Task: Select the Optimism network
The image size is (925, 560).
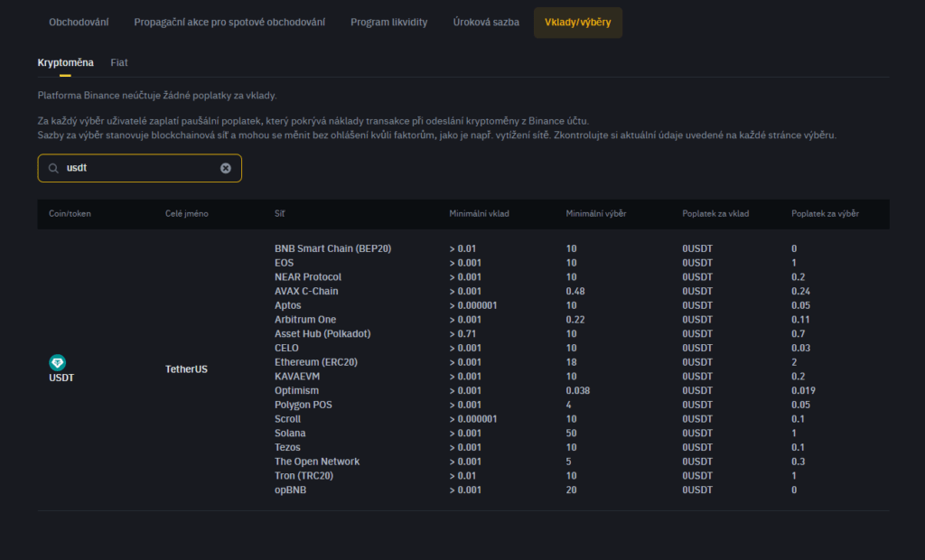Action: coord(296,390)
